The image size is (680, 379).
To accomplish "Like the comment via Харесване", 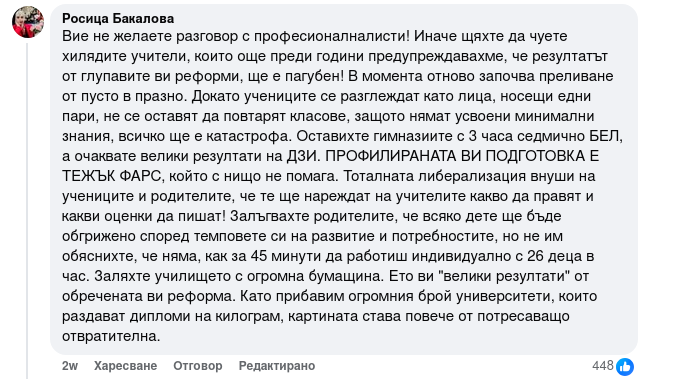I will (x=125, y=366).
